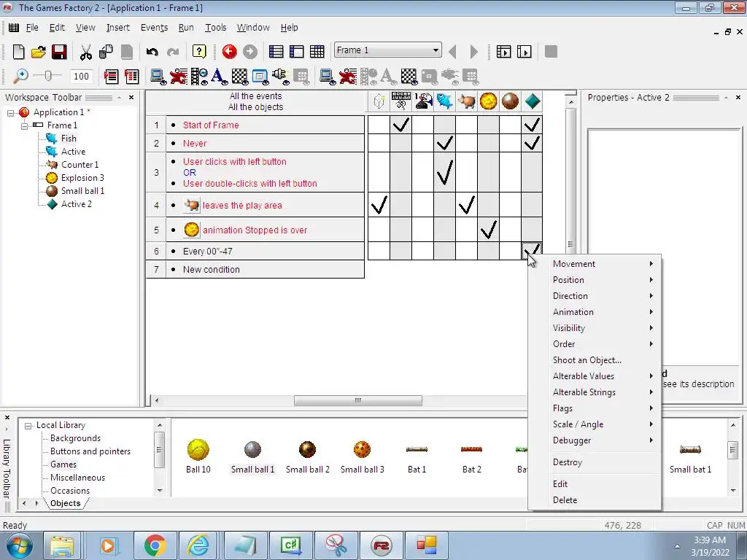Collapse the Frame 1 tree node
This screenshot has height=560, width=747.
(24, 125)
